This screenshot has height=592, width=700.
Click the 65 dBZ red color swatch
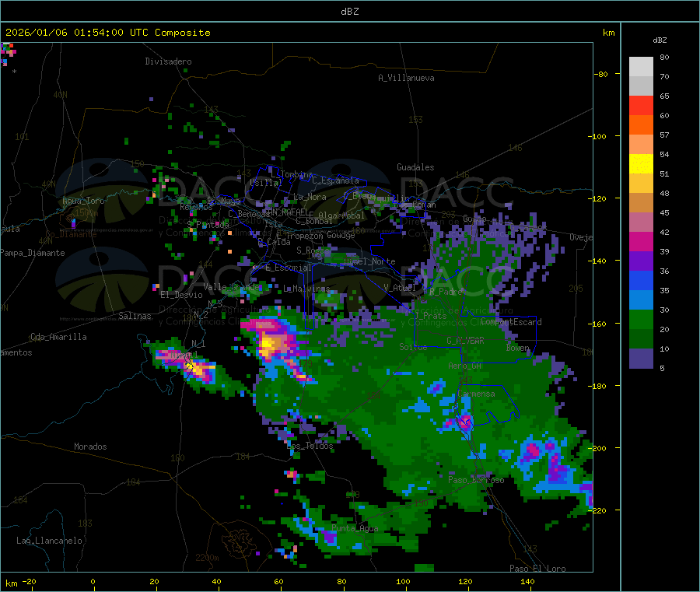click(641, 105)
